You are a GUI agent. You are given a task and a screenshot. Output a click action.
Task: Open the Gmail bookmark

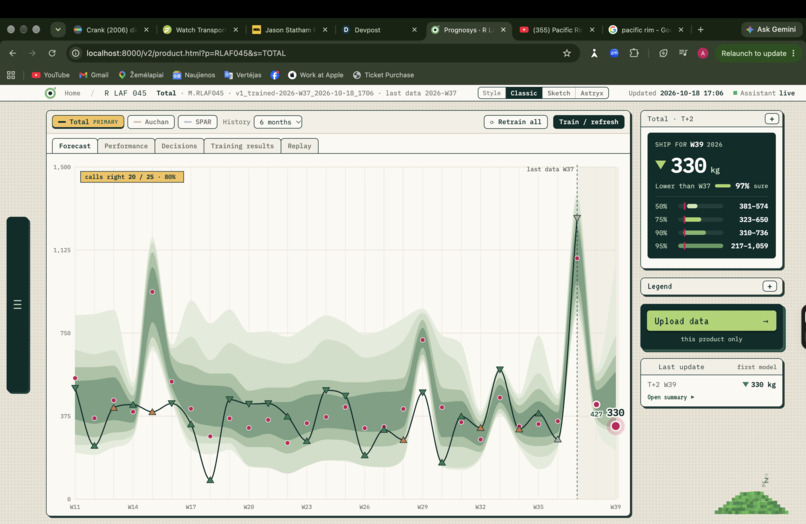94,75
